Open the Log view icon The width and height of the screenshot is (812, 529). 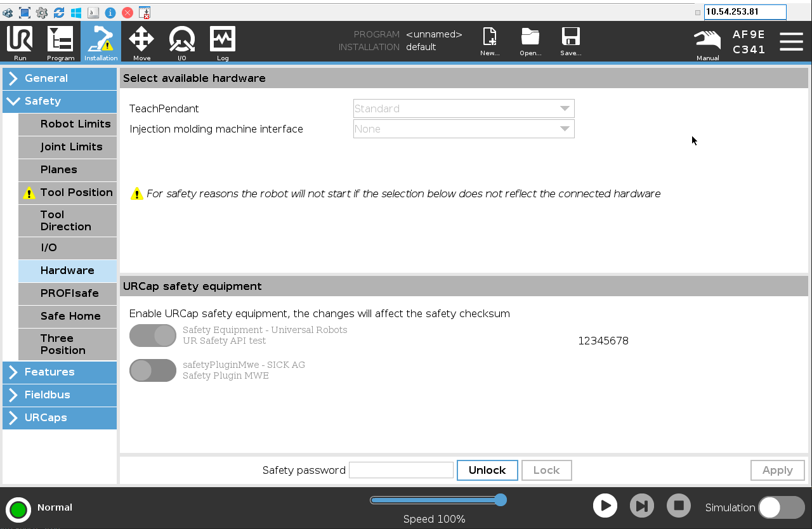point(223,41)
